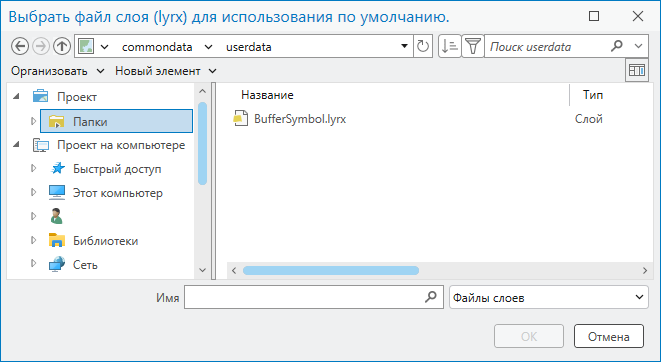Select Библиотеки in the tree
The height and width of the screenshot is (362, 661).
point(105,241)
